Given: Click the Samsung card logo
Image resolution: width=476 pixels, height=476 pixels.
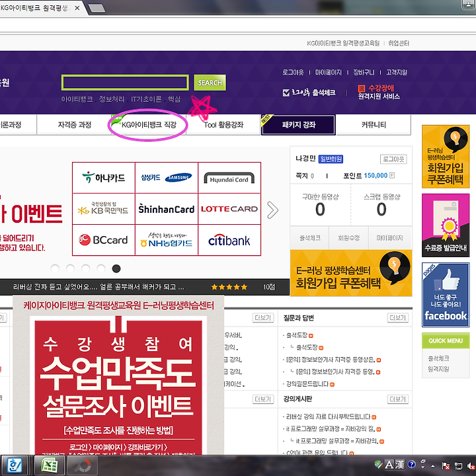Looking at the screenshot, I should click(167, 178).
